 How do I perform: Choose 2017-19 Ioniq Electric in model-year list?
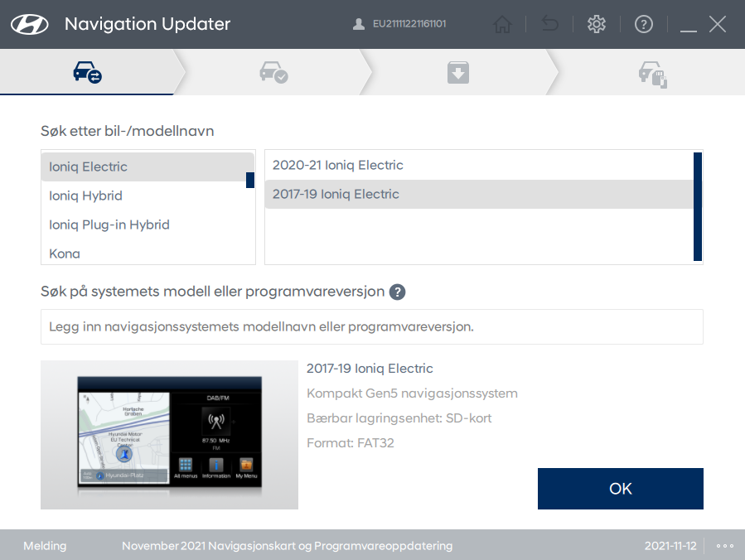point(479,194)
